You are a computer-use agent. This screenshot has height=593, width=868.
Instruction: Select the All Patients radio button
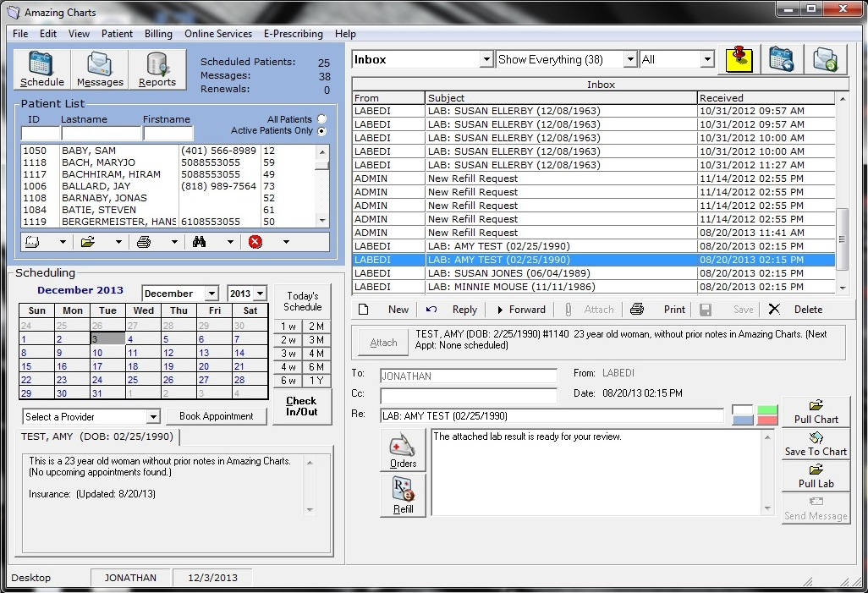(x=321, y=119)
